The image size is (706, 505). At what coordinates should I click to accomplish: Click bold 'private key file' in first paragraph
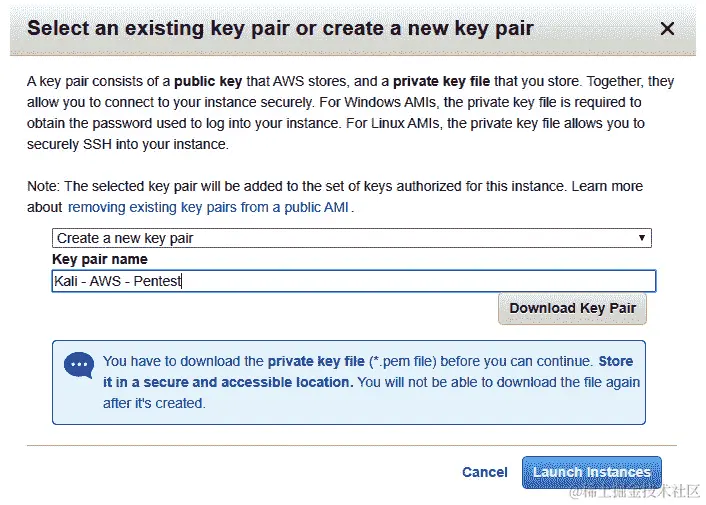[441, 81]
